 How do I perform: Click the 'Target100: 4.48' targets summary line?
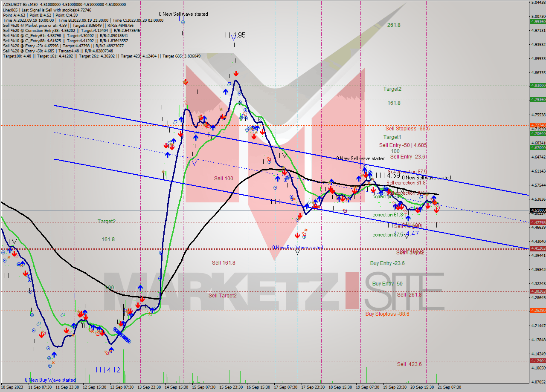(102, 56)
